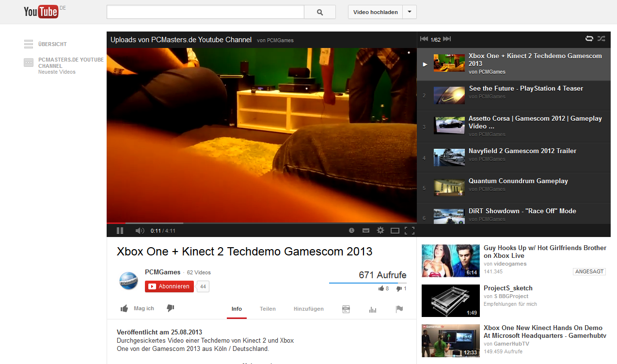Mute the video with the speaker icon

(140, 231)
